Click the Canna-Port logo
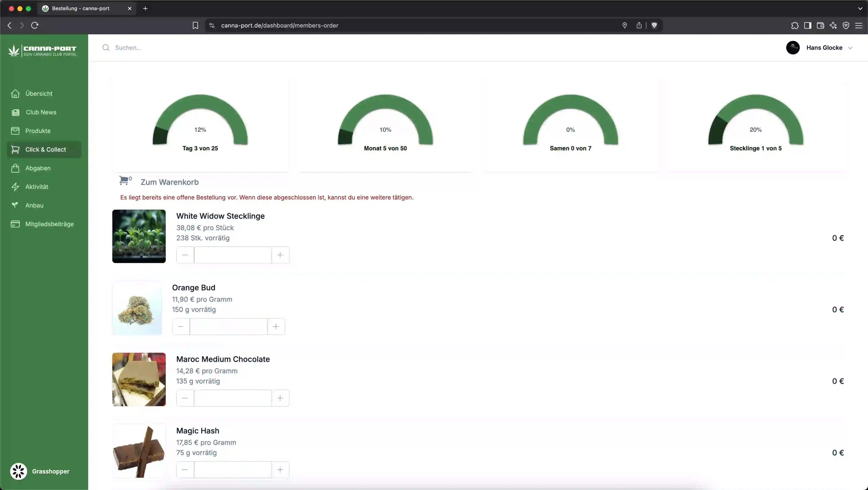868x490 pixels. [42, 51]
